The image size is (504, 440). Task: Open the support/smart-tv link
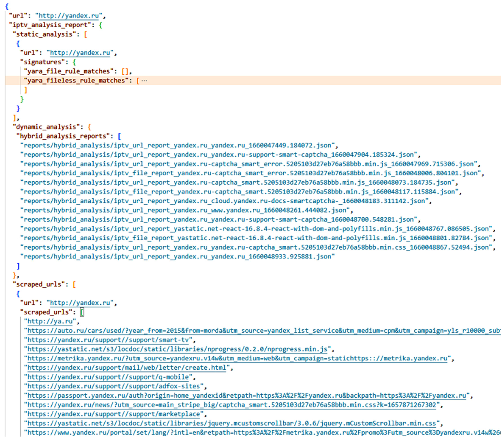coord(108,340)
